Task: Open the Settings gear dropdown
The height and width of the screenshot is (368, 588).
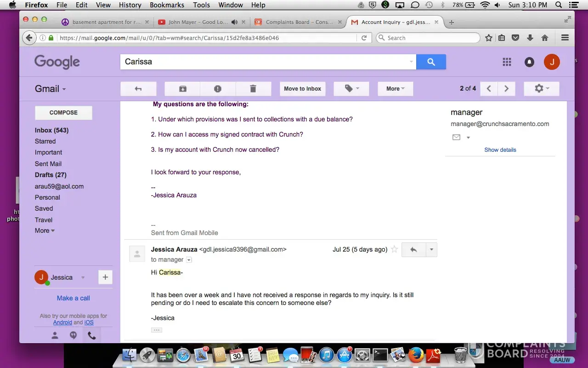Action: point(541,89)
